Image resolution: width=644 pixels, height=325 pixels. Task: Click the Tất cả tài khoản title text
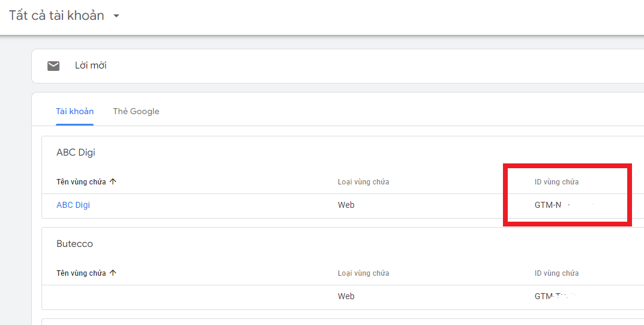[56, 16]
